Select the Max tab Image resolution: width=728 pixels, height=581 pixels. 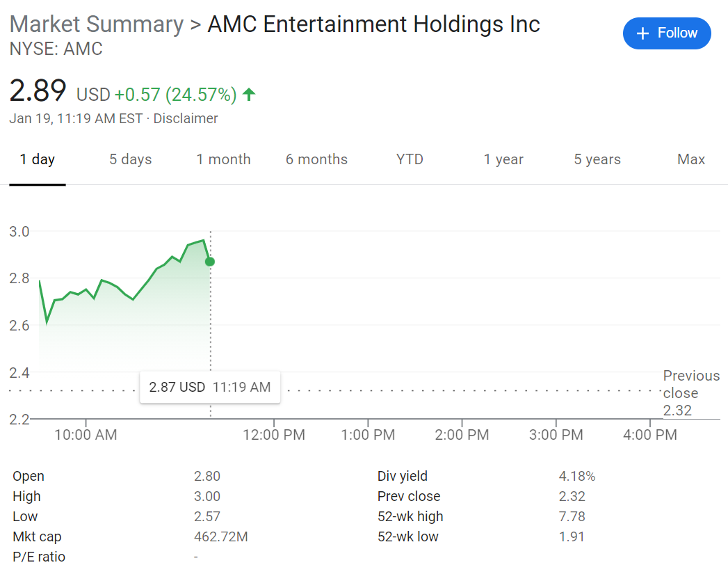pos(691,159)
